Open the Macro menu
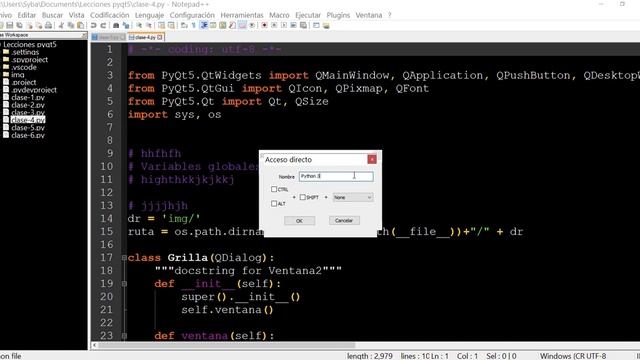The width and height of the screenshot is (640, 360). (280, 15)
